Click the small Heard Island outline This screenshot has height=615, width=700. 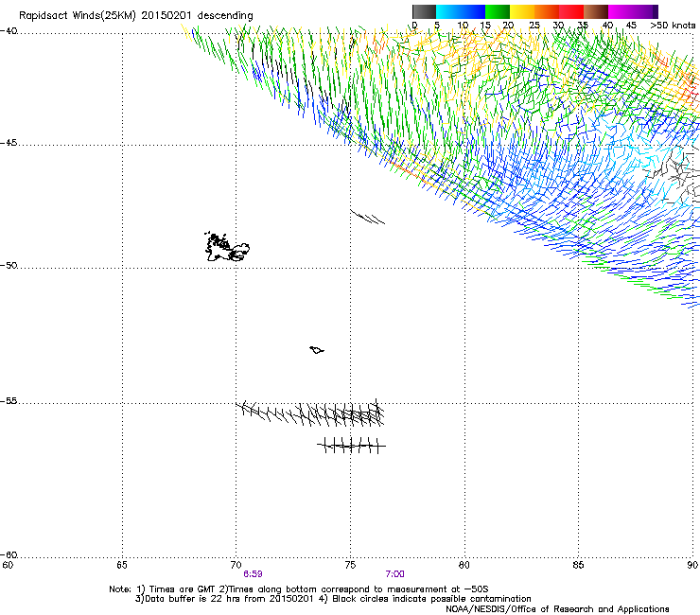(317, 350)
